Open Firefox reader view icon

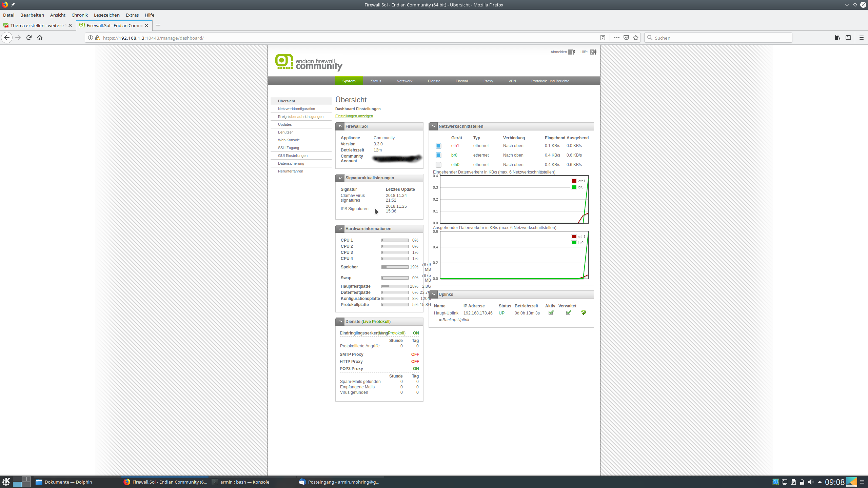(603, 38)
